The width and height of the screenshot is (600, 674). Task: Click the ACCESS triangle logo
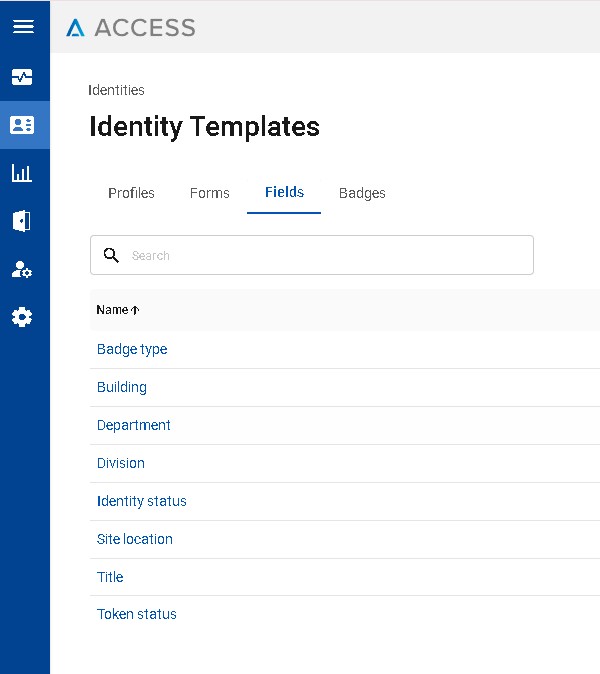point(75,28)
